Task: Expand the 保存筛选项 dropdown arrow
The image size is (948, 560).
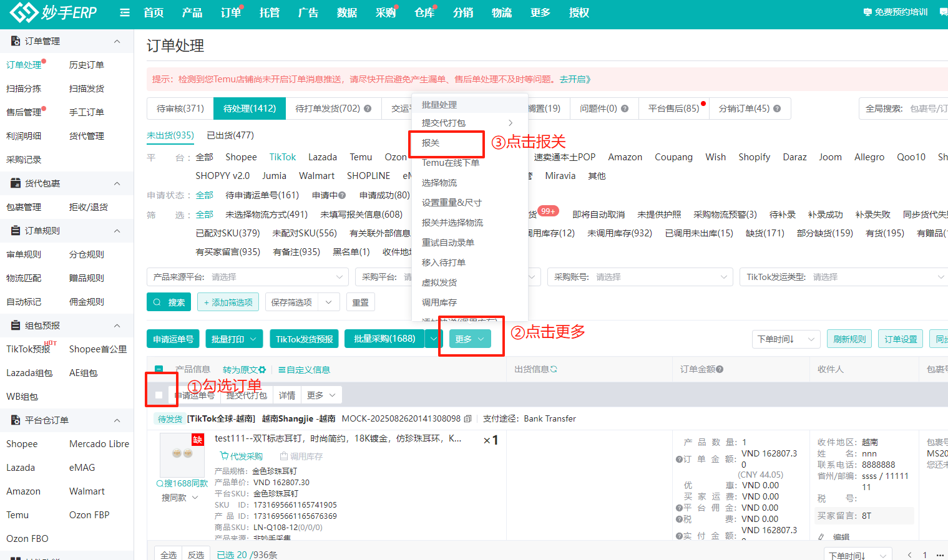Action: tap(329, 302)
